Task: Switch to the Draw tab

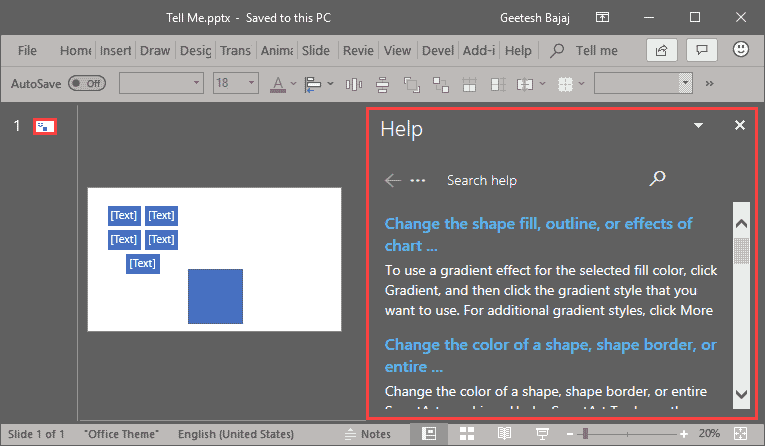Action: tap(155, 50)
